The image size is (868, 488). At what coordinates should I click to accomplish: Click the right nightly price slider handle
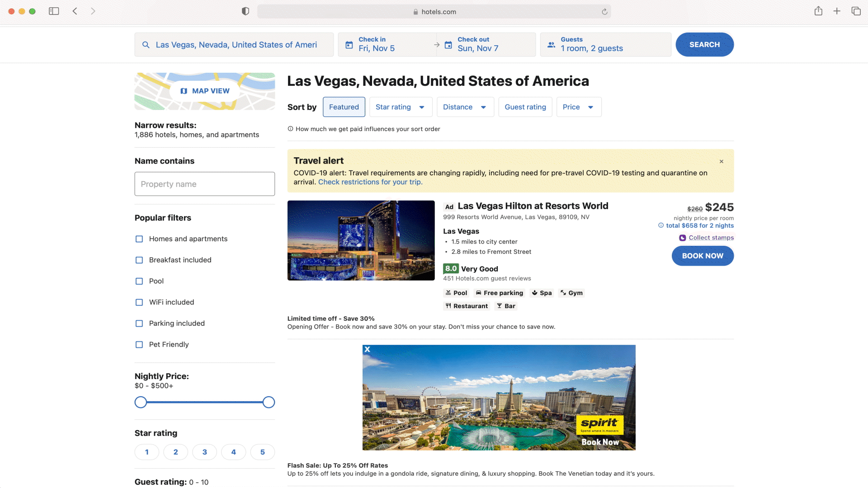(x=269, y=402)
